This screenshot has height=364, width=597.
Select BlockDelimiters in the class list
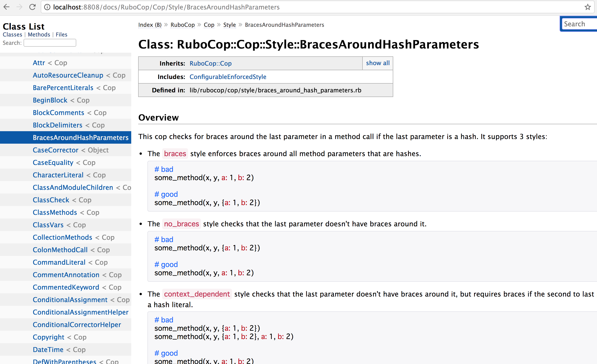pyautogui.click(x=58, y=125)
